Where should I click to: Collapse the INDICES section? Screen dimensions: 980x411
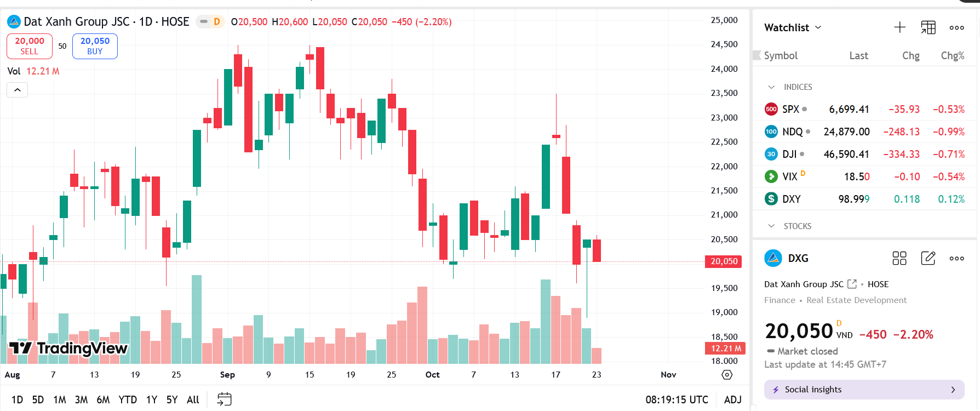pos(771,87)
